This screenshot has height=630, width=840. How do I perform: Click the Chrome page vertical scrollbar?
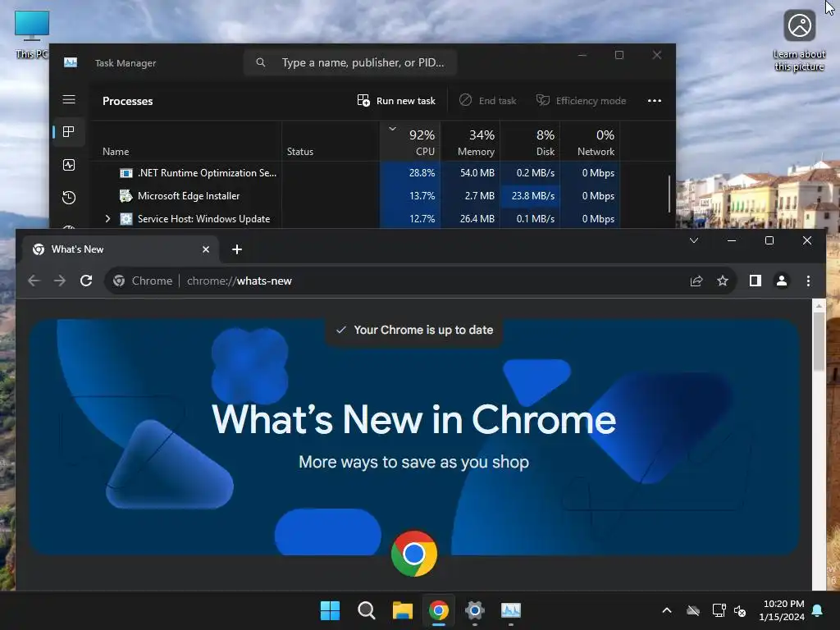[x=819, y=340]
